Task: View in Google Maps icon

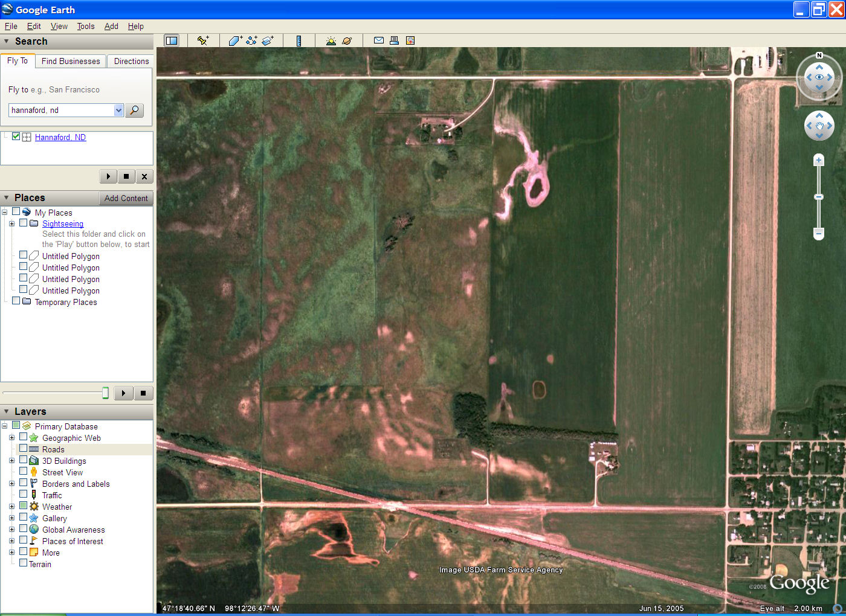Action: [410, 40]
